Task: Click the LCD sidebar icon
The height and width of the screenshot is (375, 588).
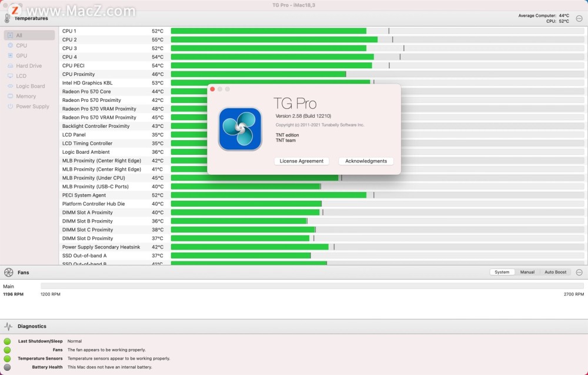Action: pos(10,76)
